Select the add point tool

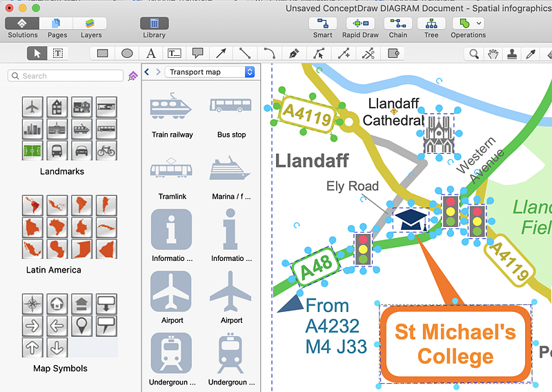coord(344,54)
